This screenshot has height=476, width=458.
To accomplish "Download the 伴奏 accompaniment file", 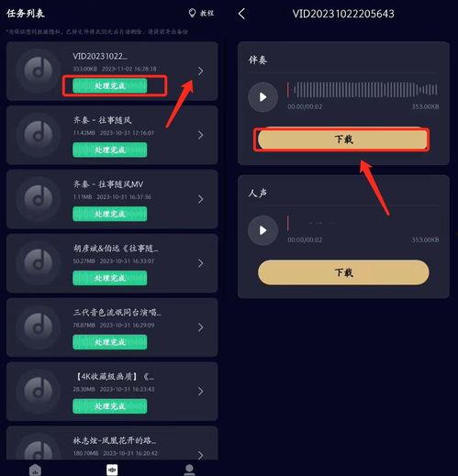I will click(x=343, y=139).
